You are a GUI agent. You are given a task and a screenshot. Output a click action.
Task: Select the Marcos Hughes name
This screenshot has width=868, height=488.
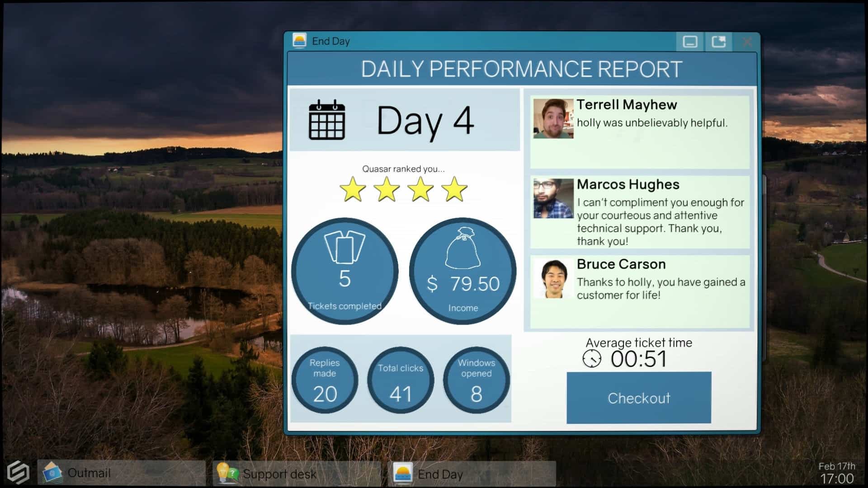click(x=628, y=184)
